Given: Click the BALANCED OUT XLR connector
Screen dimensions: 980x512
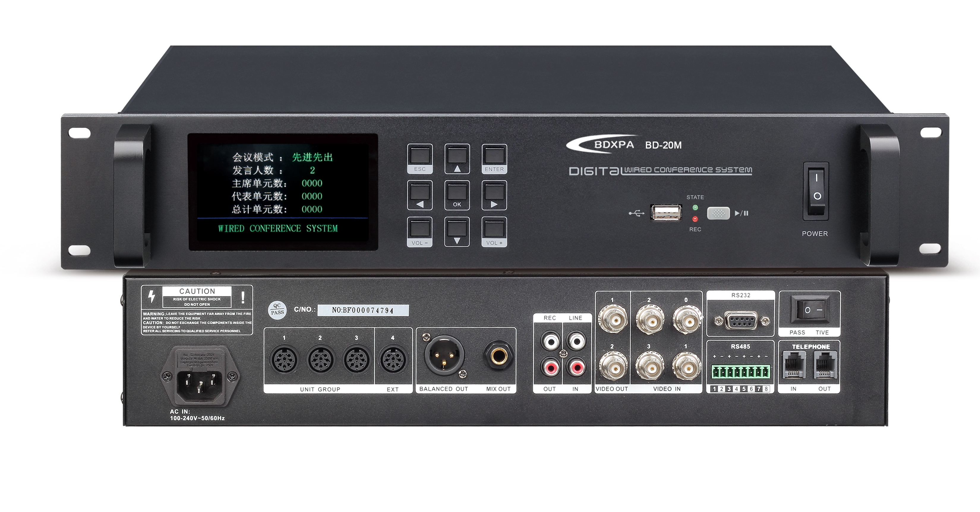Looking at the screenshot, I should 444,356.
